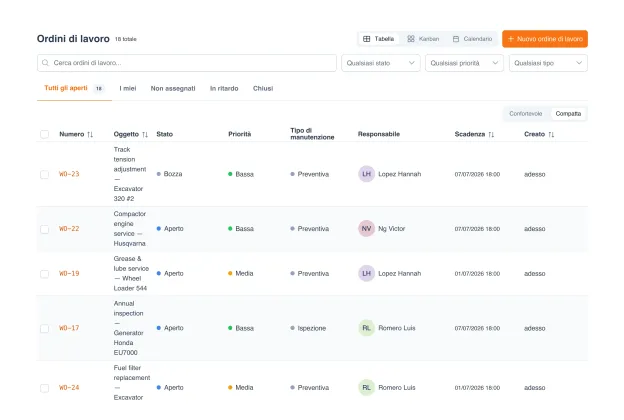Focus the Cerca ordini di lavoro search field
The height and width of the screenshot is (420, 624).
click(187, 63)
